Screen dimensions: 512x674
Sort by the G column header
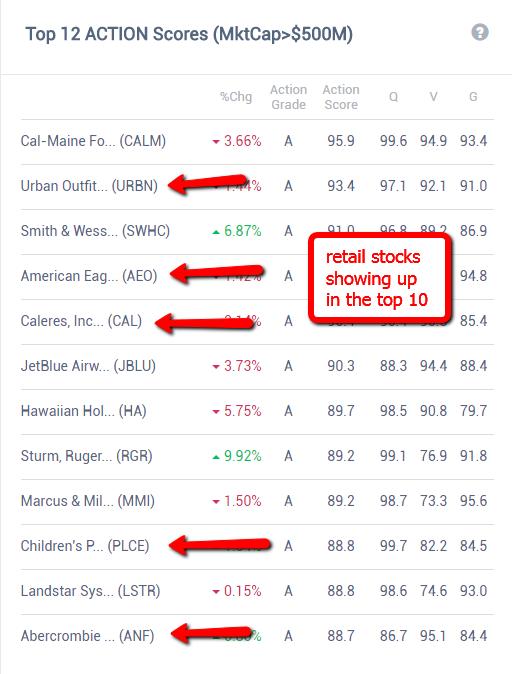pos(473,97)
